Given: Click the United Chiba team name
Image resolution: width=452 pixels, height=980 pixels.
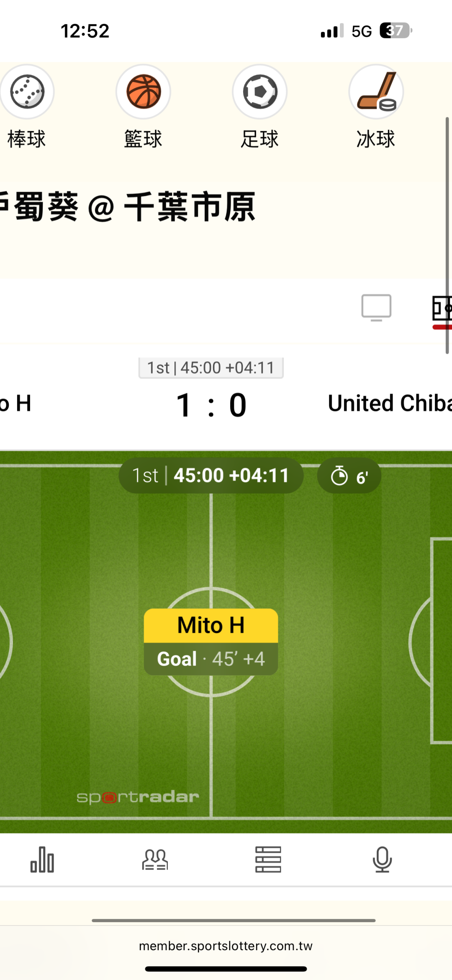Looking at the screenshot, I should click(389, 403).
